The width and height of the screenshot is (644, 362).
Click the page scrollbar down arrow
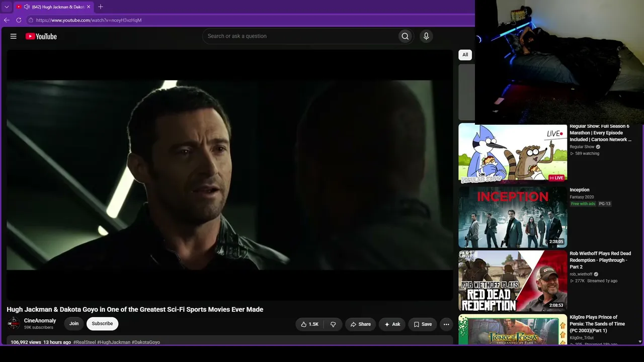coord(640,341)
